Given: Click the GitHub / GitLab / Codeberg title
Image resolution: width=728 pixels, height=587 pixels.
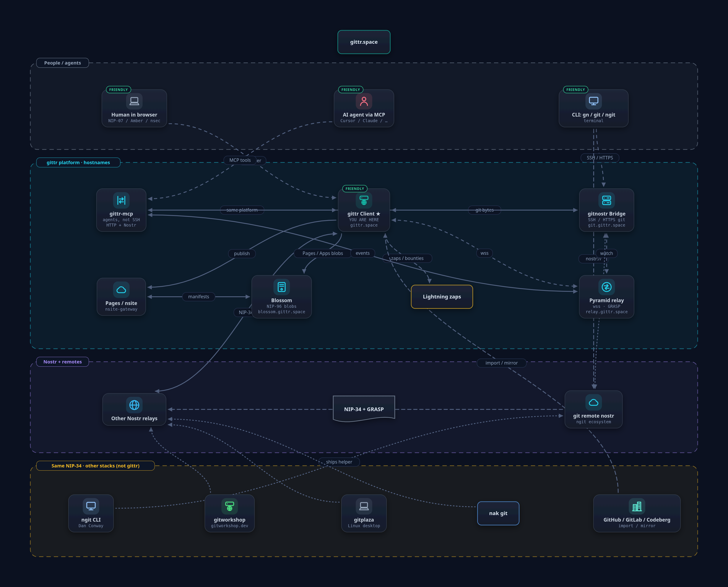Looking at the screenshot, I should point(637,520).
